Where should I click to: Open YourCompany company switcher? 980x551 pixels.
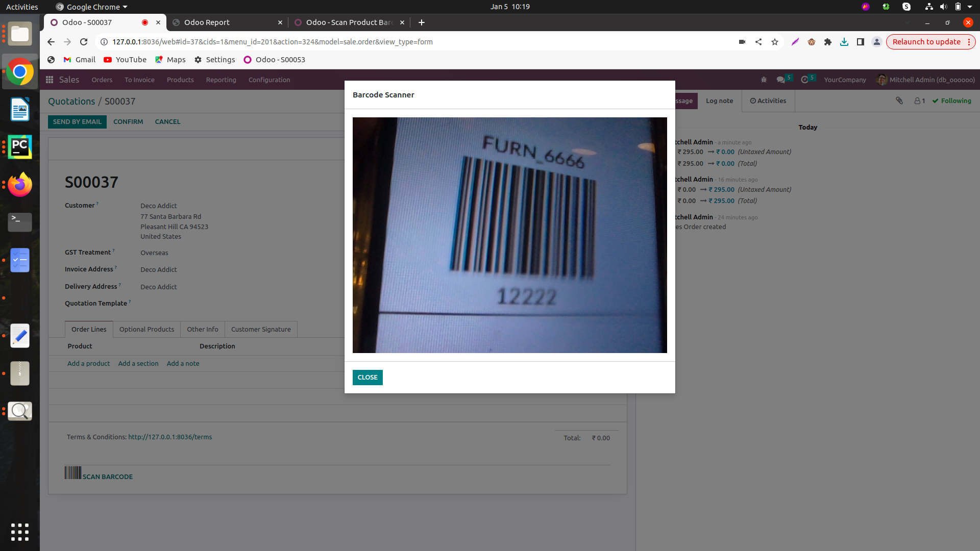tap(845, 80)
